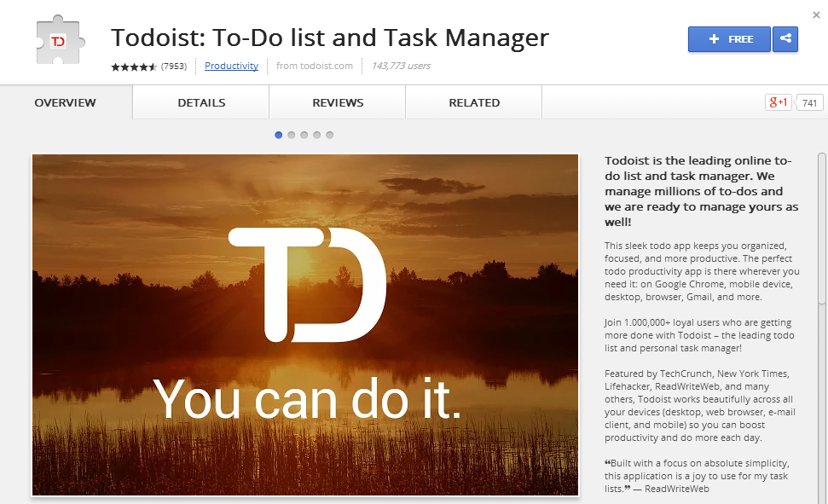This screenshot has width=828, height=504.
Task: Click the 'You can do it.' screenshot image
Action: (x=305, y=325)
